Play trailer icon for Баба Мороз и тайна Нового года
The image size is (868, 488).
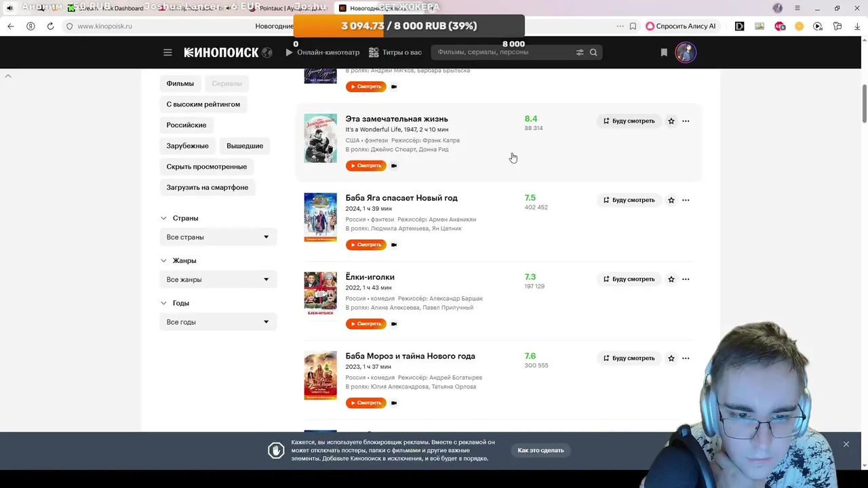pyautogui.click(x=394, y=403)
